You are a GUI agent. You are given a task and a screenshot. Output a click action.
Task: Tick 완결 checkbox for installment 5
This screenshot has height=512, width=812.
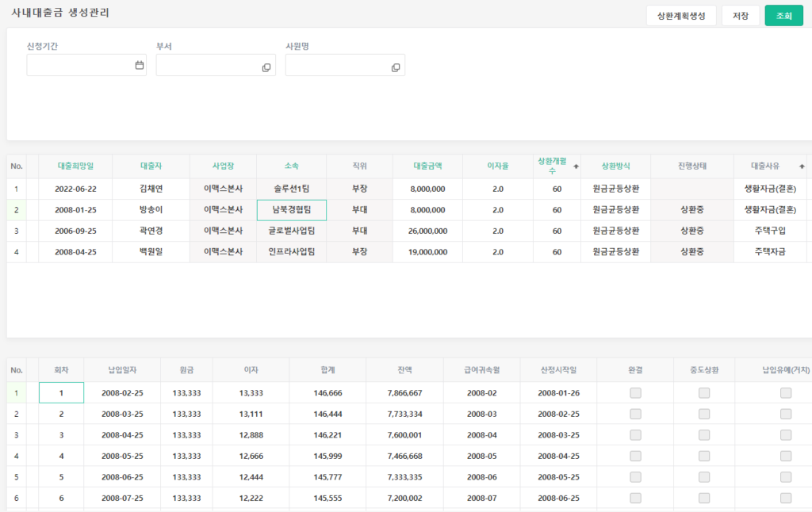point(635,476)
